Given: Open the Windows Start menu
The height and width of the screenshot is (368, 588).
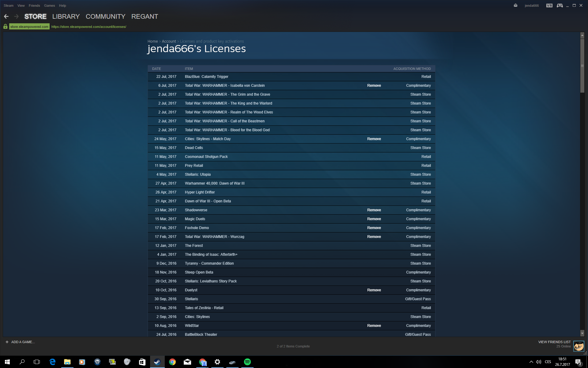Looking at the screenshot, I should click(7, 362).
